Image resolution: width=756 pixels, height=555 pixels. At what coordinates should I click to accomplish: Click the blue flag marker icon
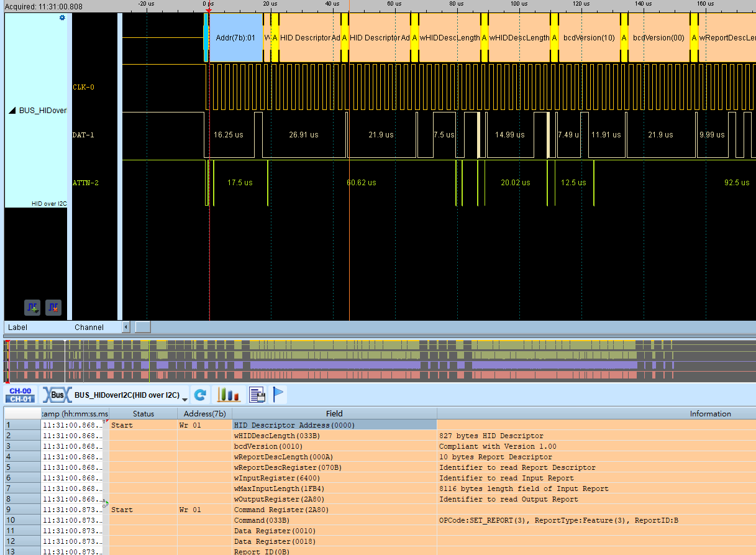tap(279, 394)
